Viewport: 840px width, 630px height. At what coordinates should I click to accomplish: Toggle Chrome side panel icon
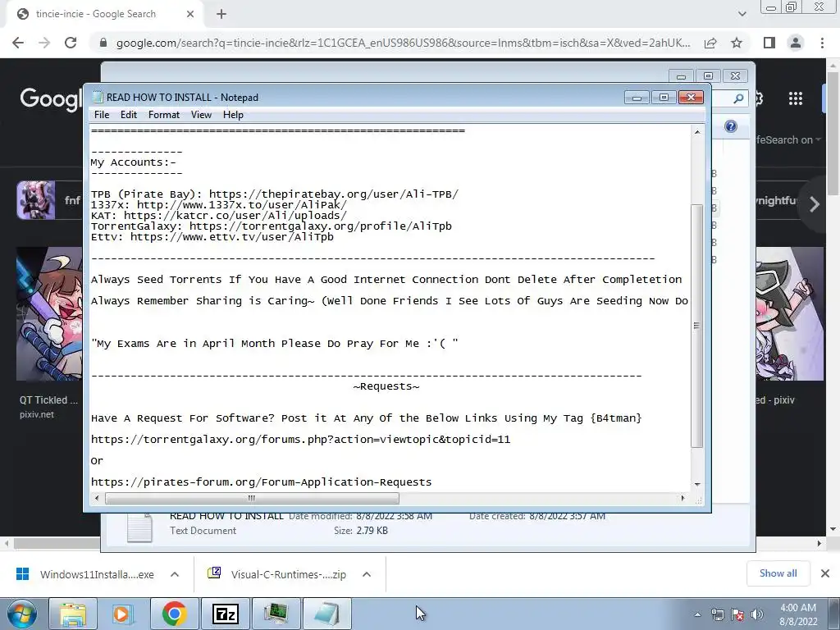point(769,43)
